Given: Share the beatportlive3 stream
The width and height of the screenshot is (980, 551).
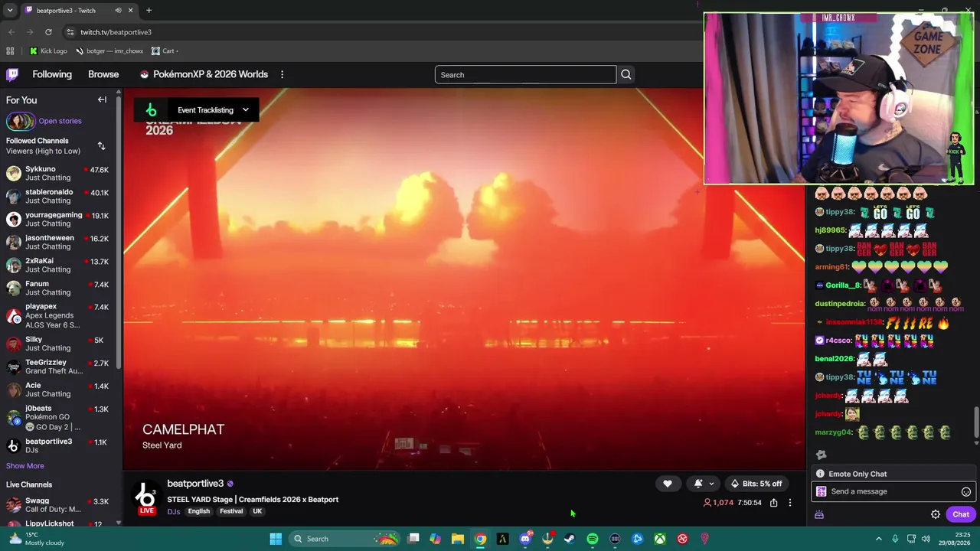Looking at the screenshot, I should [774, 503].
